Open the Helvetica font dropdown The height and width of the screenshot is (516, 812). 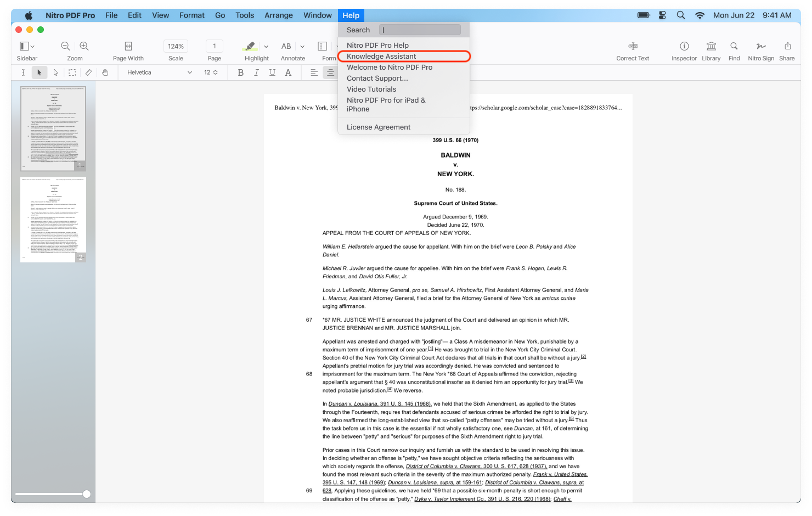[159, 72]
